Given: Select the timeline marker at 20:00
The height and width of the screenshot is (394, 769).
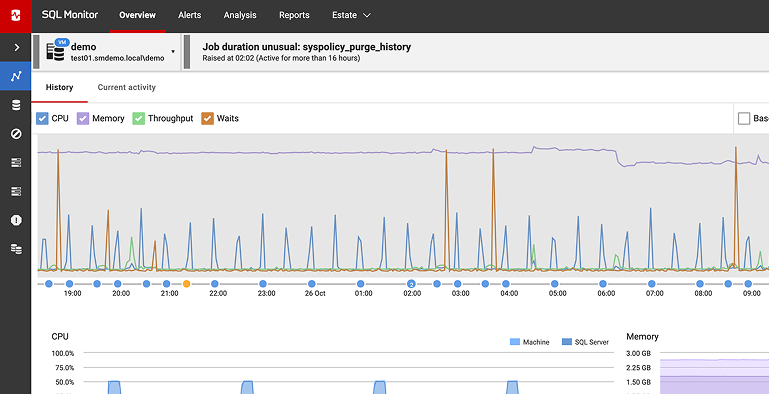Looking at the screenshot, I should (x=117, y=284).
